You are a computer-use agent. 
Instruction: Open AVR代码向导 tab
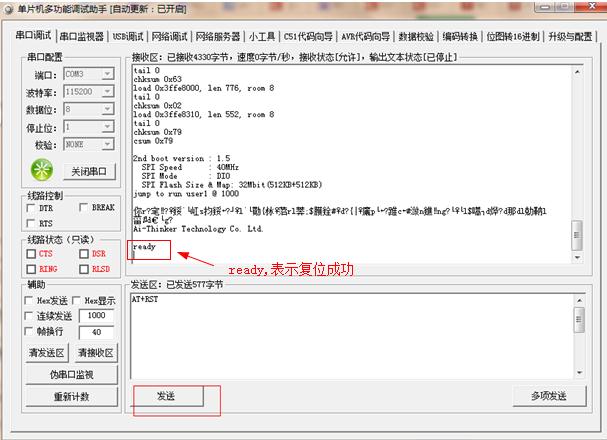click(x=365, y=37)
